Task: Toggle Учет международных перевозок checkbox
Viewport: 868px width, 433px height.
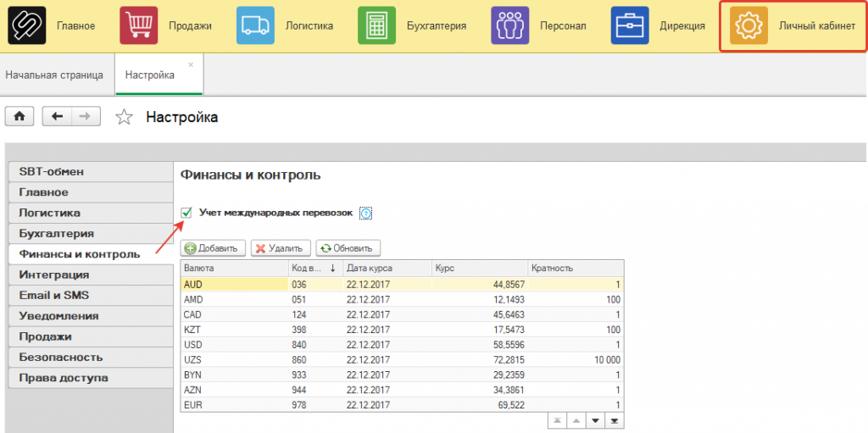Action: point(186,212)
